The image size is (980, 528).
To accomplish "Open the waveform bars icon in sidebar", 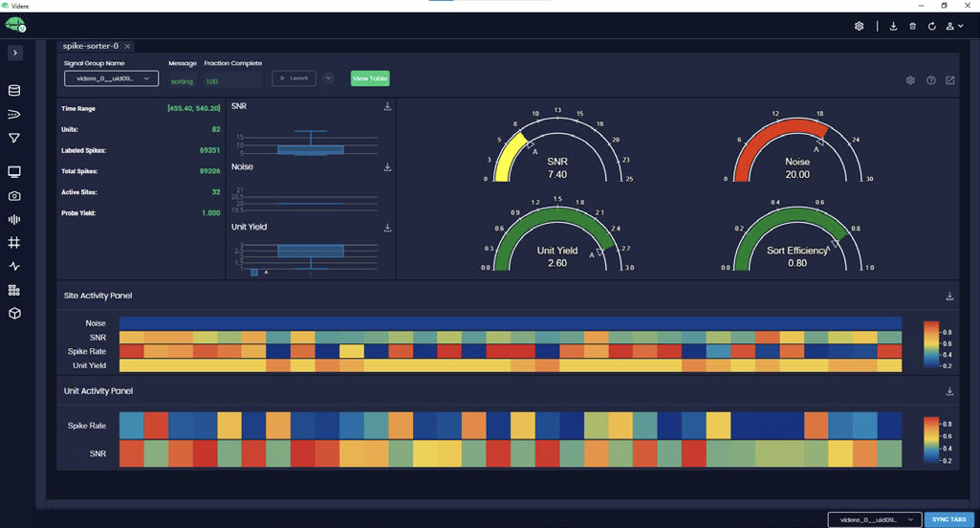I will (x=14, y=220).
